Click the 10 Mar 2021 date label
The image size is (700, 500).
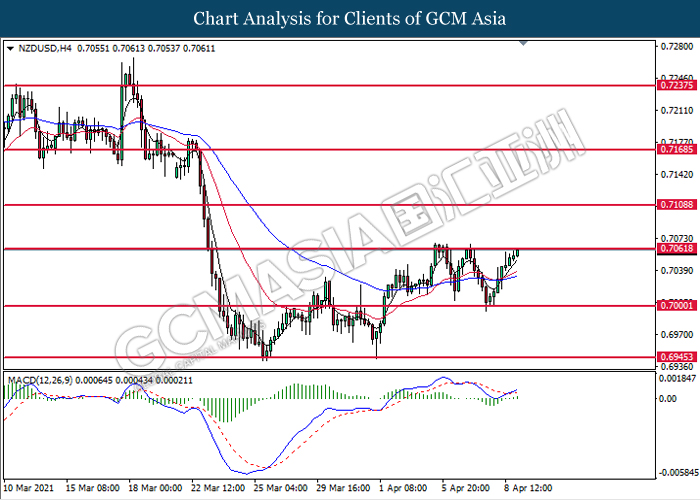coord(29,488)
